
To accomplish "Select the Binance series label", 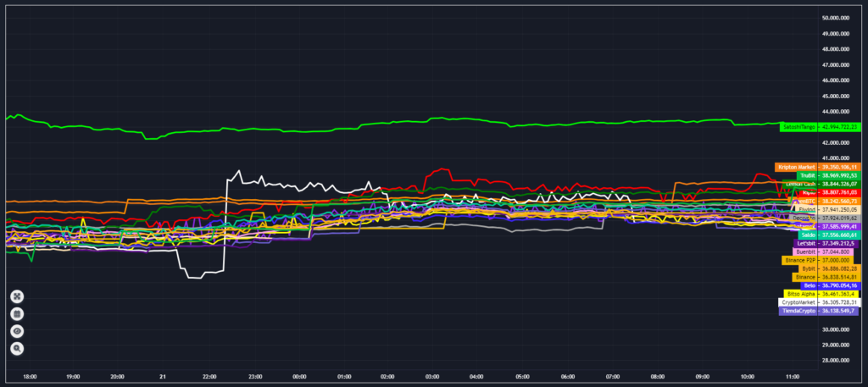I will pos(805,277).
